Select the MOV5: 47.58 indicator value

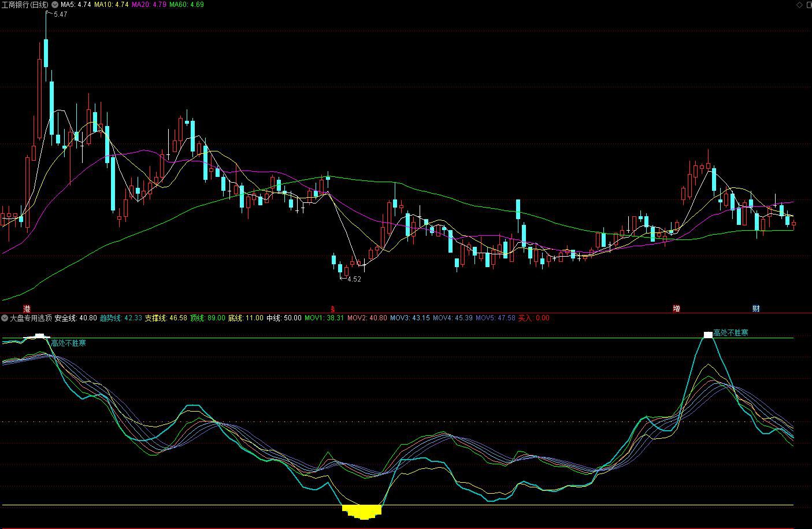(495, 318)
